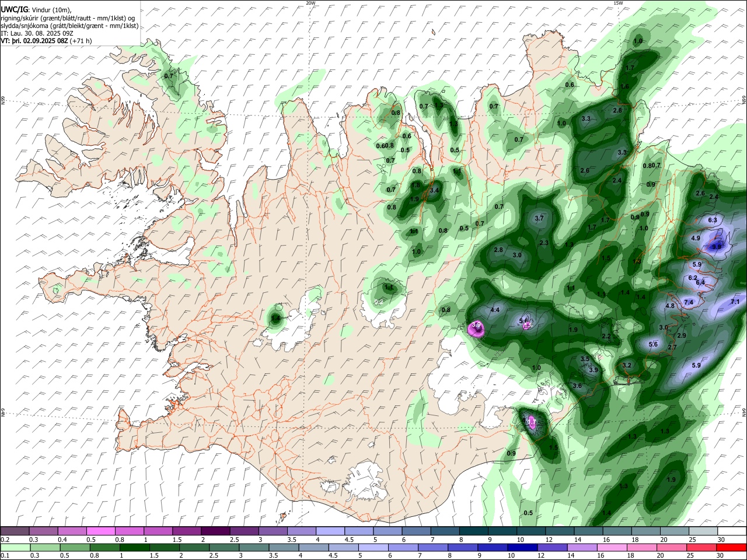Click the 4.8 precipitation value on the map

pyautogui.click(x=670, y=306)
